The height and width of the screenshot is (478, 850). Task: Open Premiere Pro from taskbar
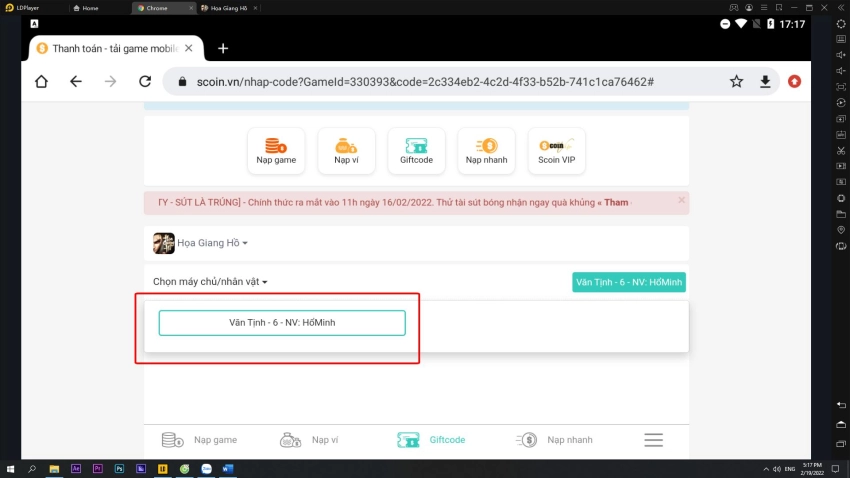tap(98, 469)
